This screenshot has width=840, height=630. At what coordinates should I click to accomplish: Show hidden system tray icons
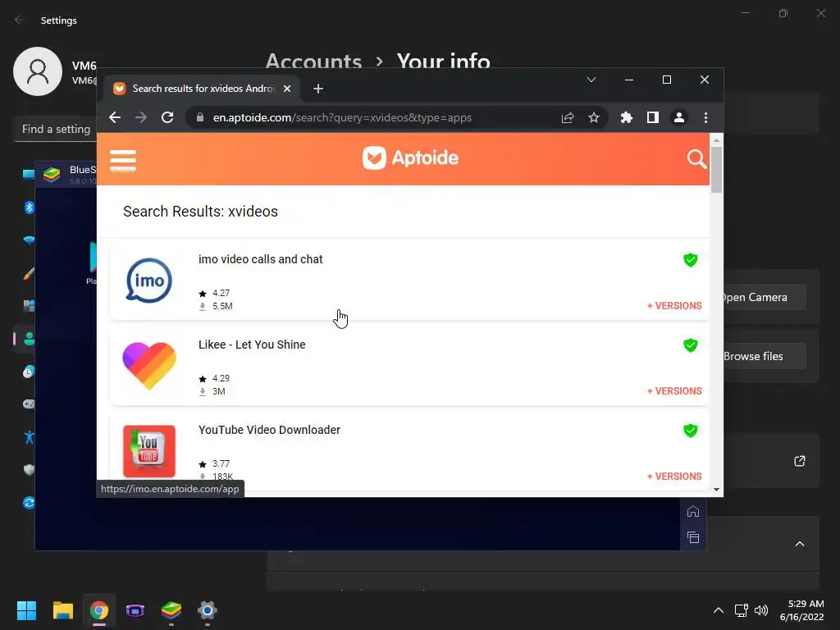pos(719,610)
